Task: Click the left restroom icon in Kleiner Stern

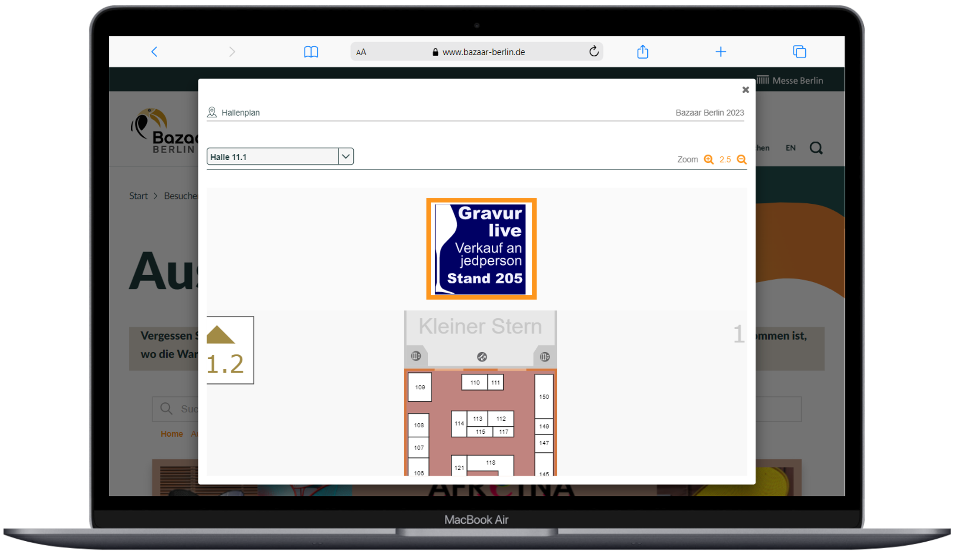Action: tap(416, 356)
